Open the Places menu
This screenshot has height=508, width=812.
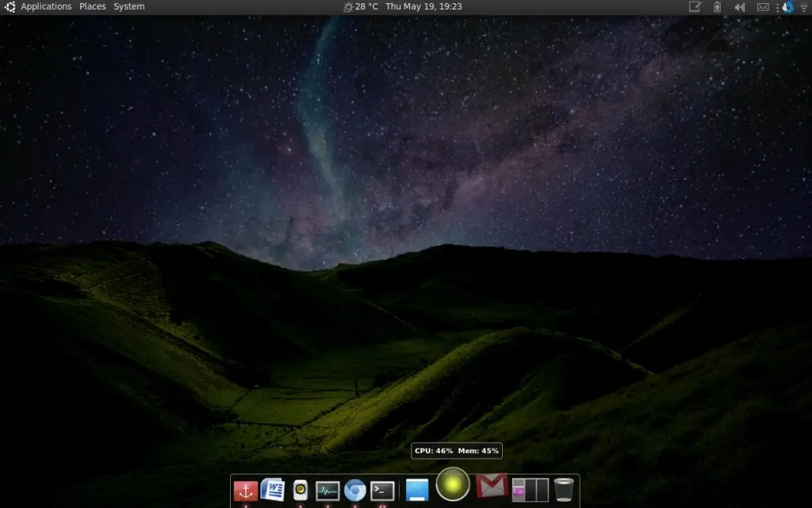(x=92, y=6)
